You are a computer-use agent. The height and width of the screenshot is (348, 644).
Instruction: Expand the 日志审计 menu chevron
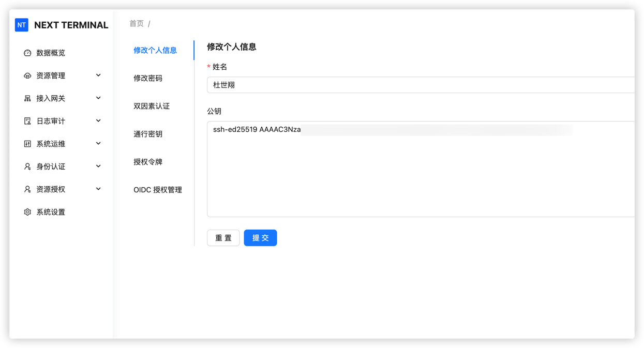click(x=98, y=120)
